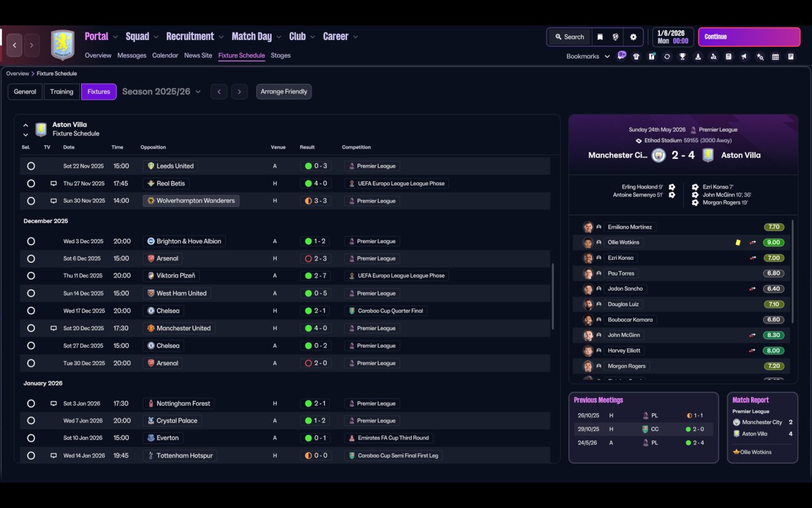The height and width of the screenshot is (508, 812).
Task: Open the Calendar sub-menu item
Action: tap(165, 55)
